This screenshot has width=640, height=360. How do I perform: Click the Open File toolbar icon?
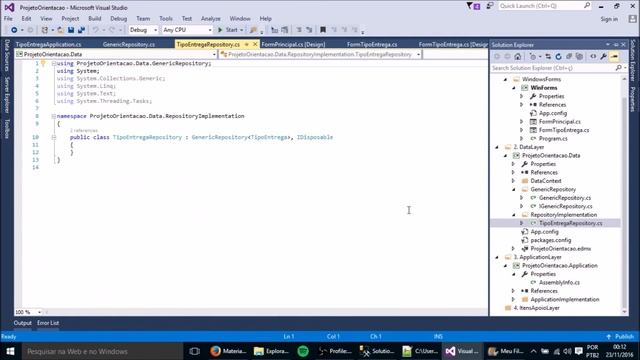[60, 30]
